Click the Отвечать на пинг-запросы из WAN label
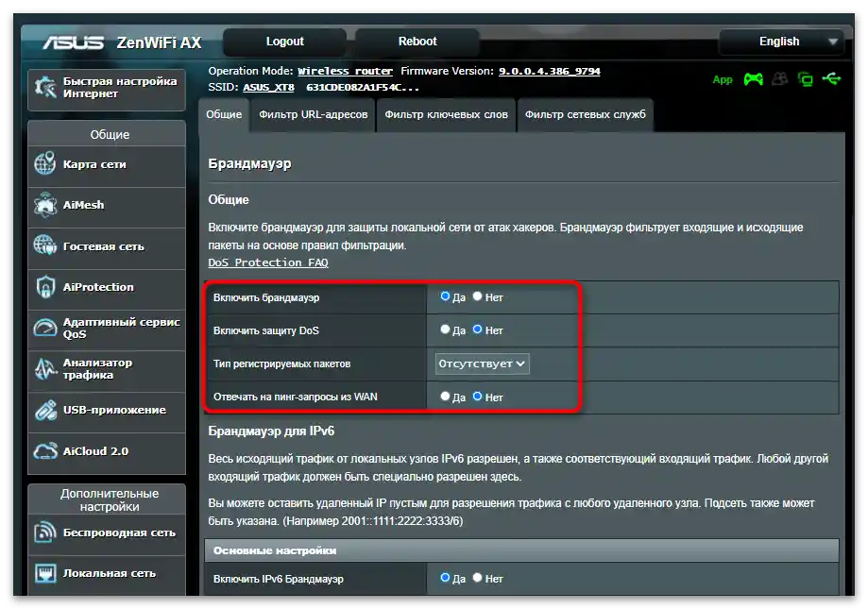 coord(296,398)
